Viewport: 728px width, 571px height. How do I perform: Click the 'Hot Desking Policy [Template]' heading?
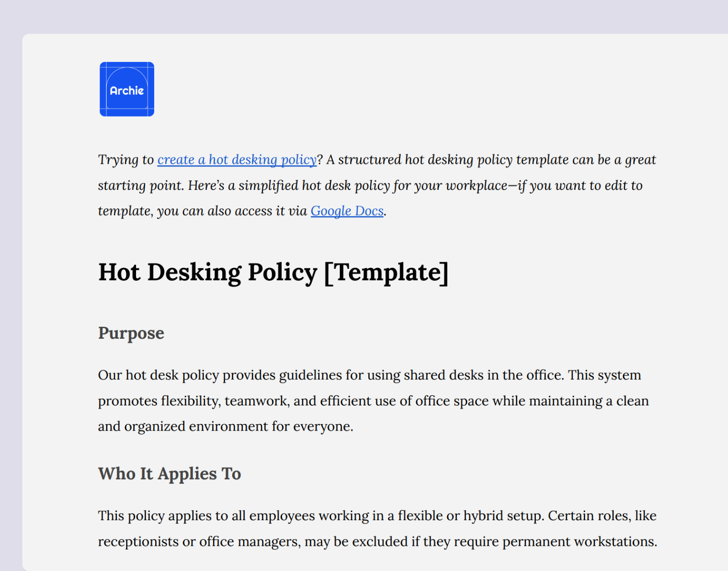[x=273, y=272]
